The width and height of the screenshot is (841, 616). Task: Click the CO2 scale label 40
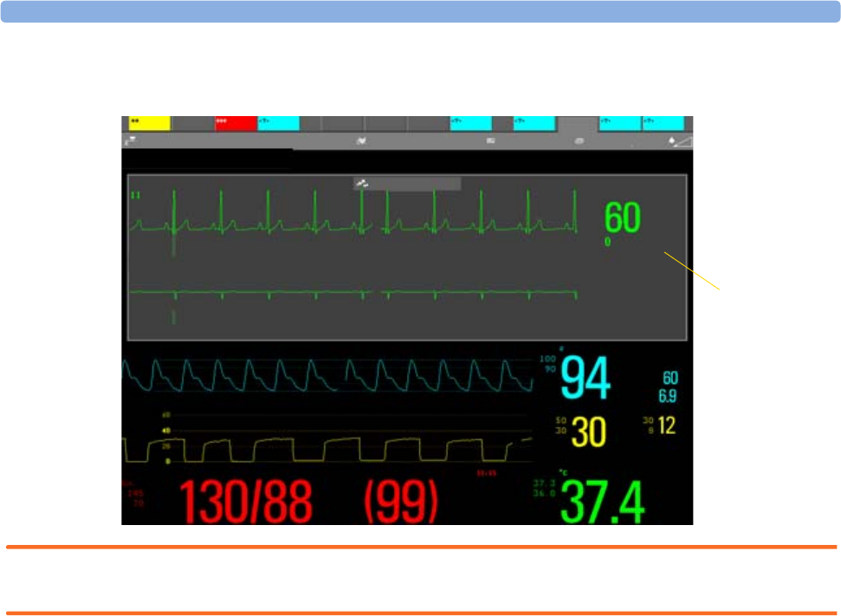[x=166, y=431]
